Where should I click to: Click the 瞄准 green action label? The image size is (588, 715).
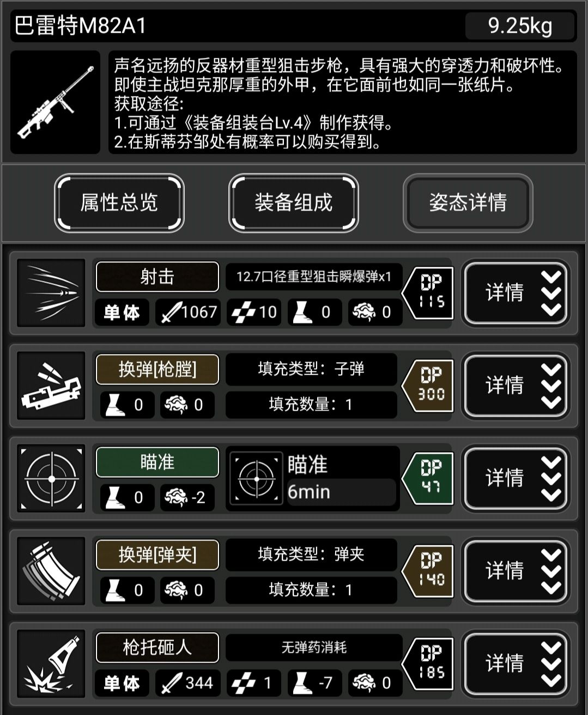(x=157, y=462)
